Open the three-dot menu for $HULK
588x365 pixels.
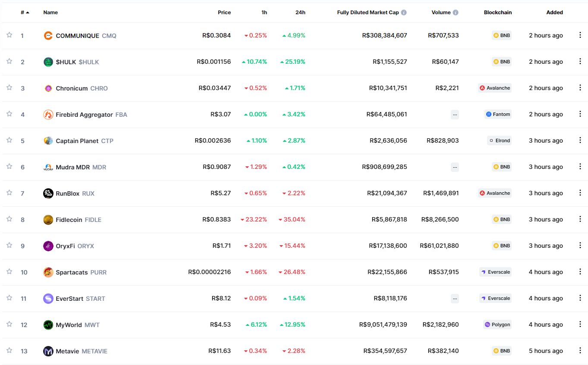580,62
